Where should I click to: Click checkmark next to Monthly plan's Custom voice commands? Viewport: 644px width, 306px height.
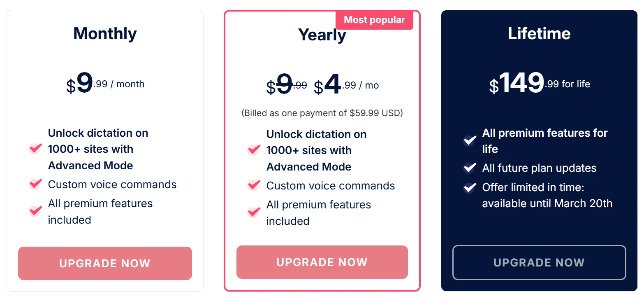click(36, 184)
